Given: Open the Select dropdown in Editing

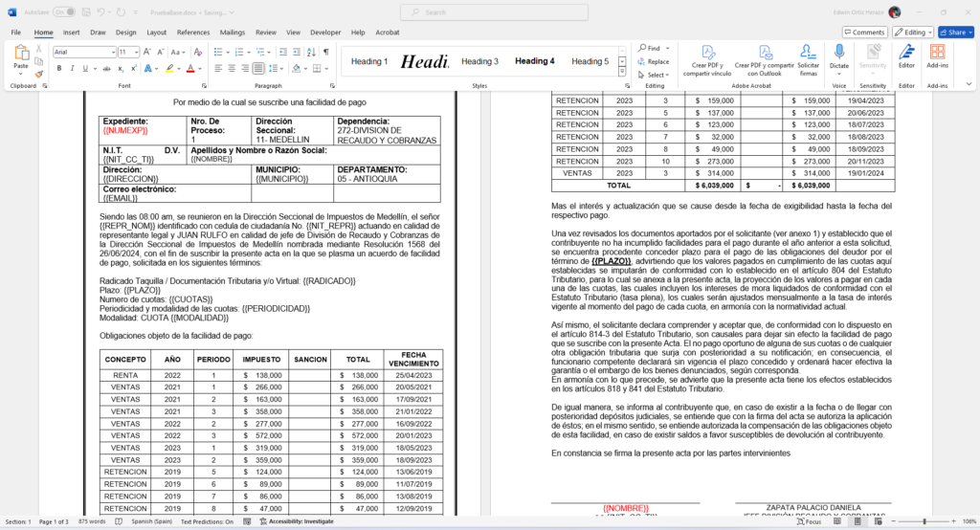Looking at the screenshot, I should [653, 75].
